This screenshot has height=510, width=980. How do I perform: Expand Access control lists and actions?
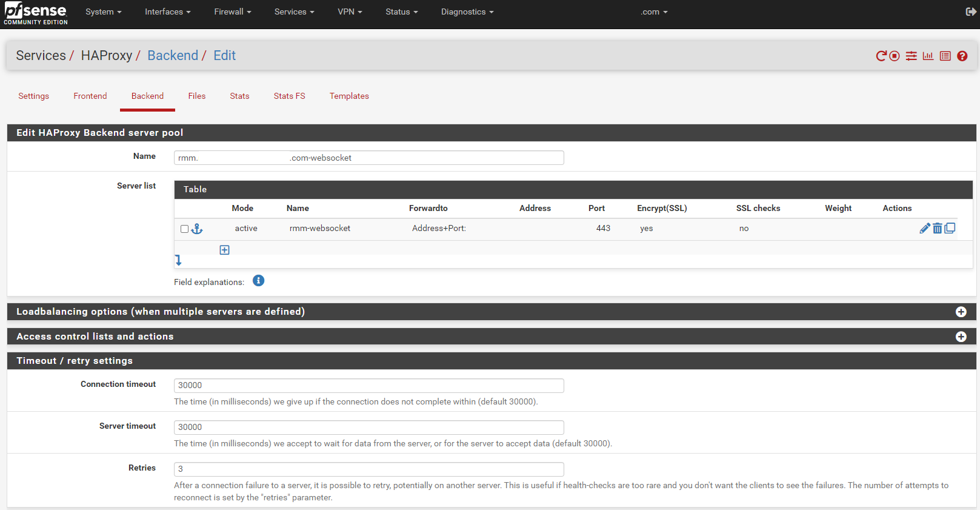(961, 337)
